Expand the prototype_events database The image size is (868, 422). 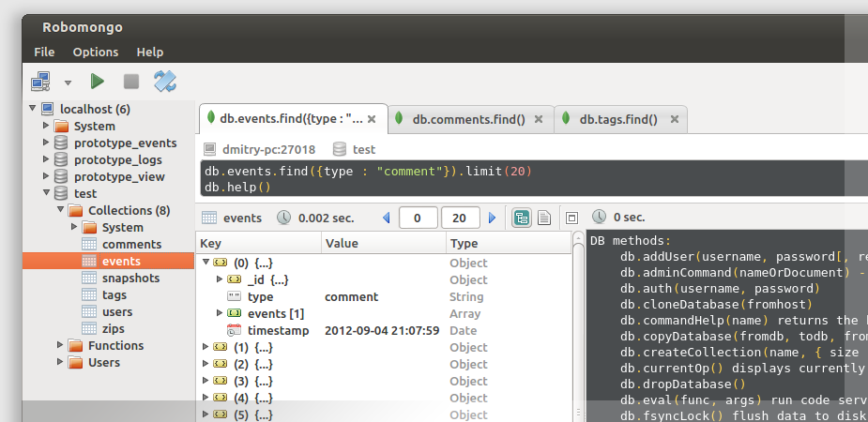click(46, 143)
